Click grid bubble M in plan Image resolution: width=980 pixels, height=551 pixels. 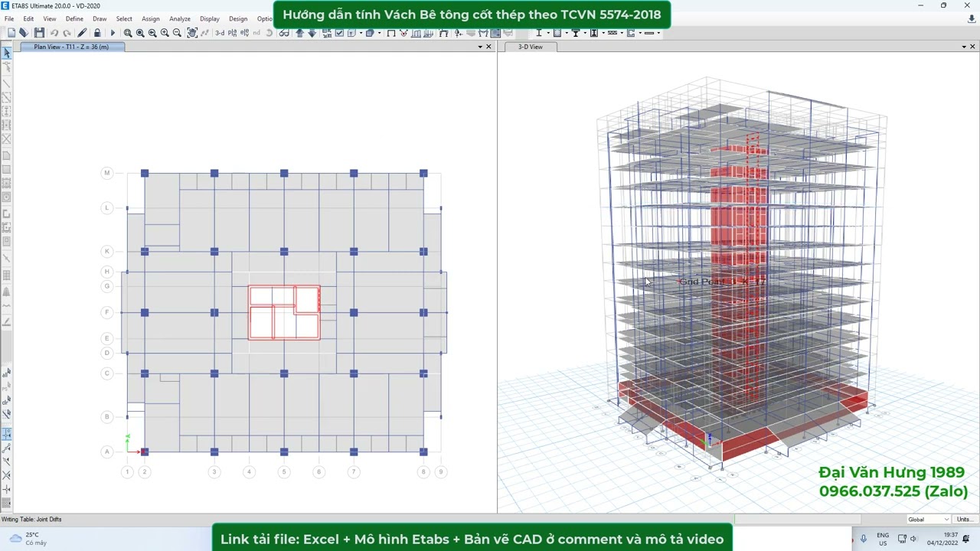[106, 173]
